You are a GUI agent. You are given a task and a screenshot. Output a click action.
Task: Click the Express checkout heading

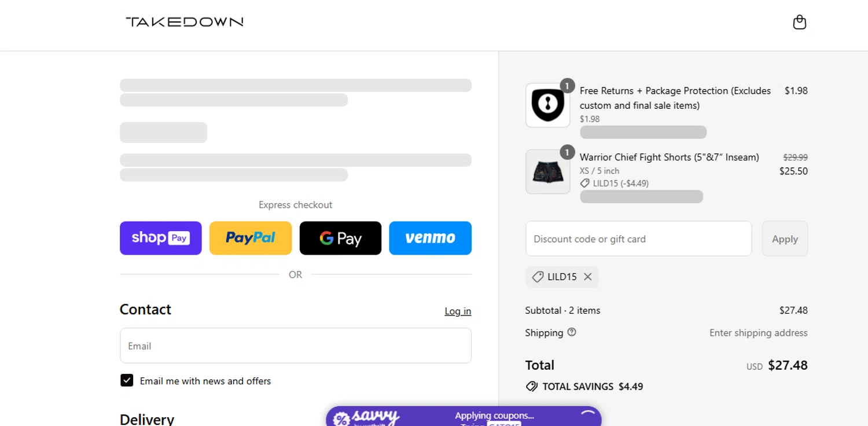296,205
